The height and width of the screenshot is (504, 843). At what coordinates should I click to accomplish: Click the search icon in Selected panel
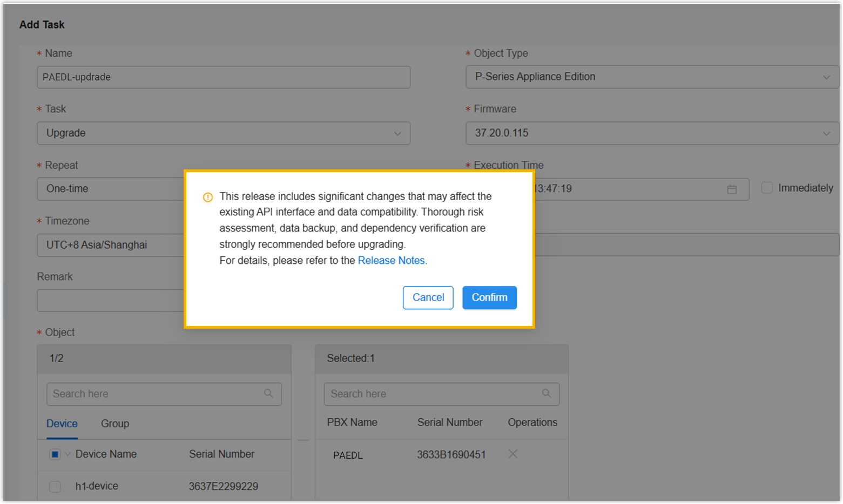[547, 393]
